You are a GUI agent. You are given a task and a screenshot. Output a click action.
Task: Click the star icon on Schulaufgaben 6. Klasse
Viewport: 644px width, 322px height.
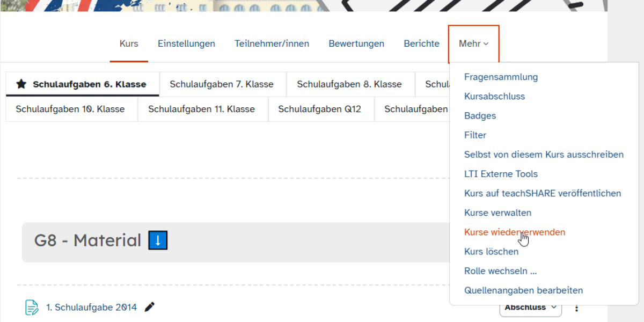(x=21, y=84)
